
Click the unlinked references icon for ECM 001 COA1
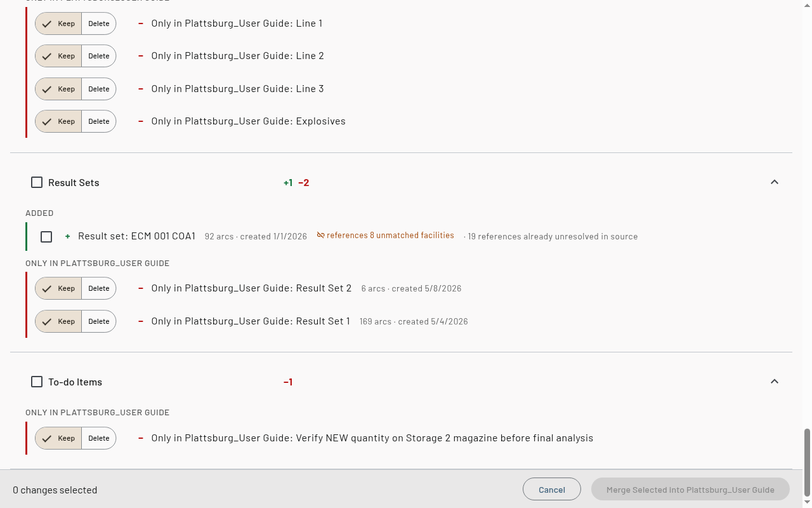click(321, 236)
